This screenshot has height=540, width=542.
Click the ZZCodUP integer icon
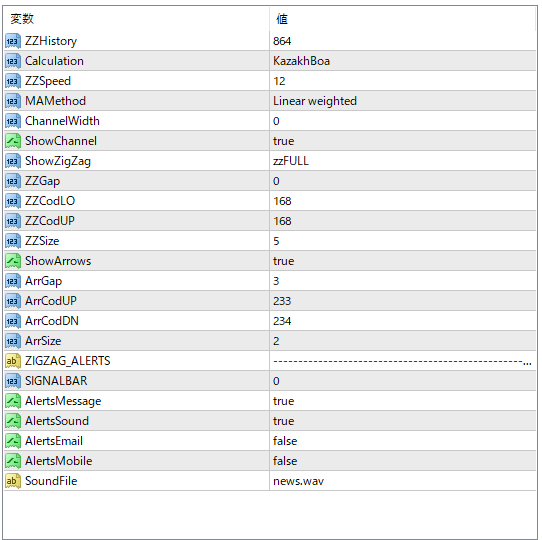point(13,221)
